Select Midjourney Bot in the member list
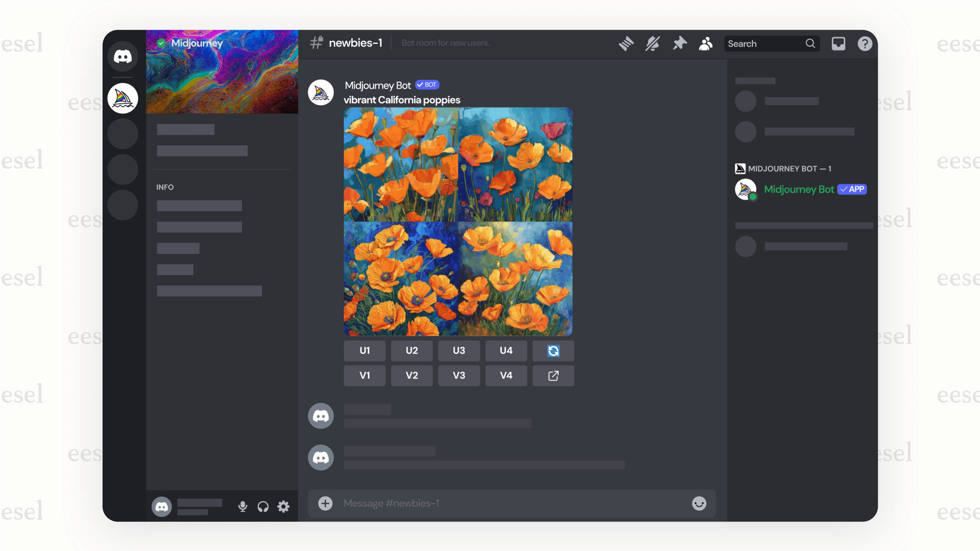The width and height of the screenshot is (980, 551). click(x=799, y=189)
